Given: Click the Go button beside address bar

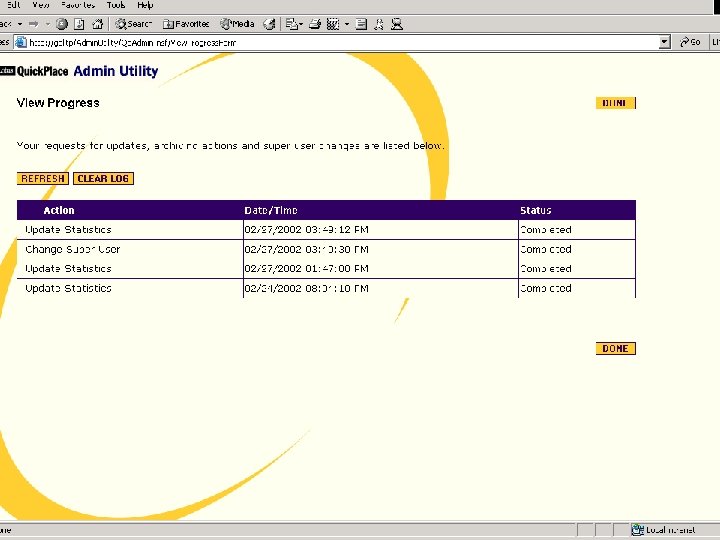Looking at the screenshot, I should coord(690,42).
